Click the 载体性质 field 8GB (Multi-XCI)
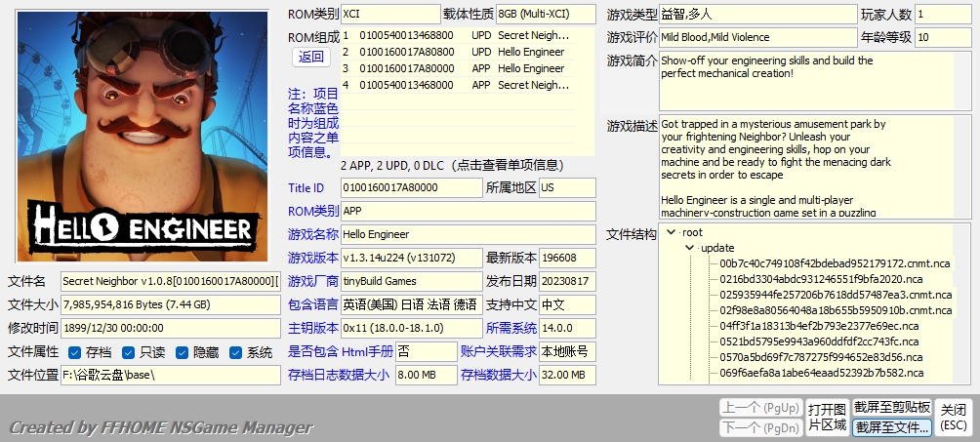 pos(546,14)
